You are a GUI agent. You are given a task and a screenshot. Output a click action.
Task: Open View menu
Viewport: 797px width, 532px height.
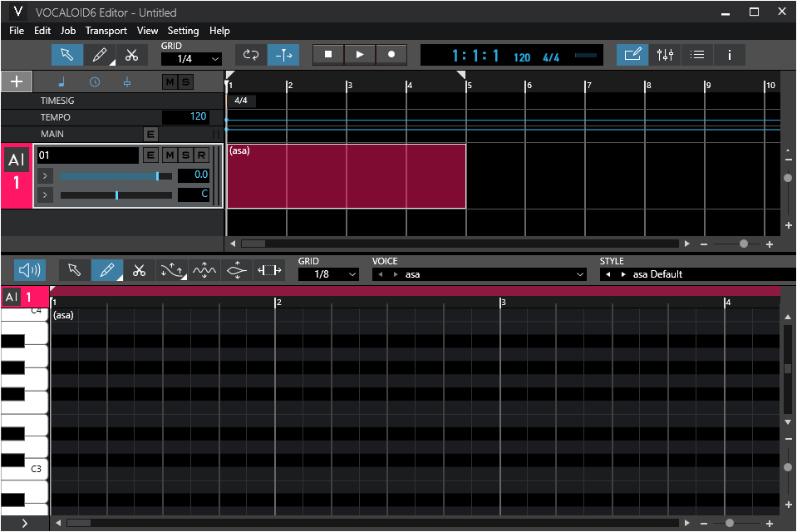147,31
